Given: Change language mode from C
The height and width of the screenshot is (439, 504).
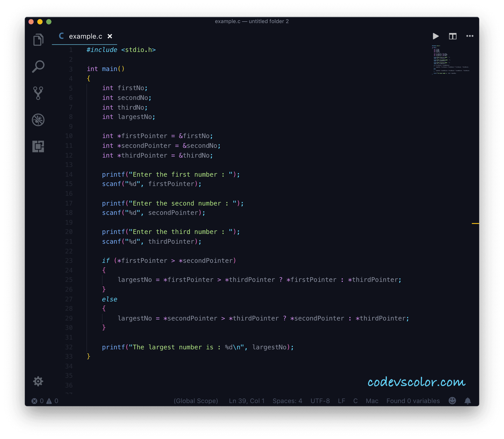Looking at the screenshot, I should (x=355, y=401).
